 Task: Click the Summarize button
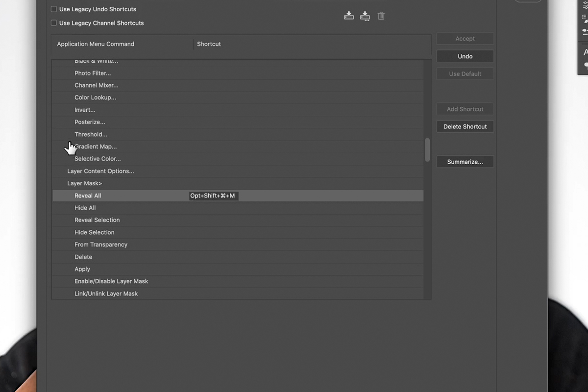[x=465, y=161]
